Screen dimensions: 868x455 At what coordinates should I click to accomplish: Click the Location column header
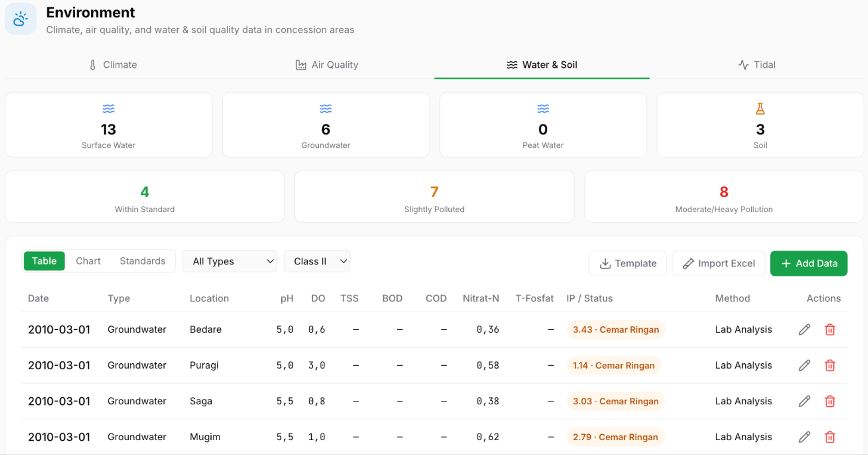click(209, 298)
